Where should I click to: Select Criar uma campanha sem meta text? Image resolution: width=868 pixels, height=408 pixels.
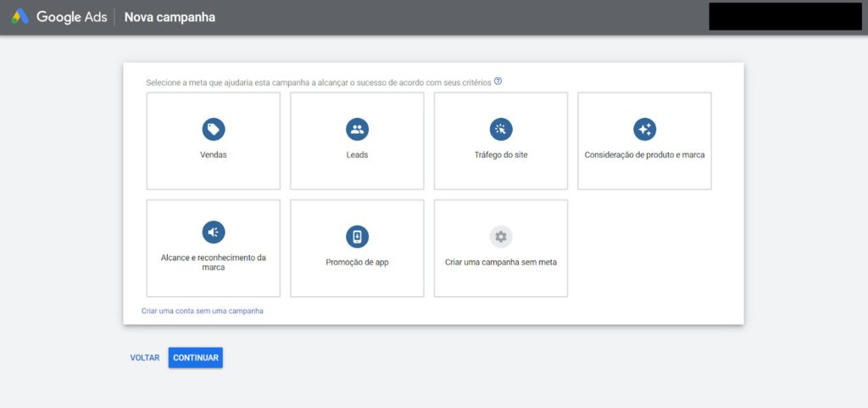[501, 262]
